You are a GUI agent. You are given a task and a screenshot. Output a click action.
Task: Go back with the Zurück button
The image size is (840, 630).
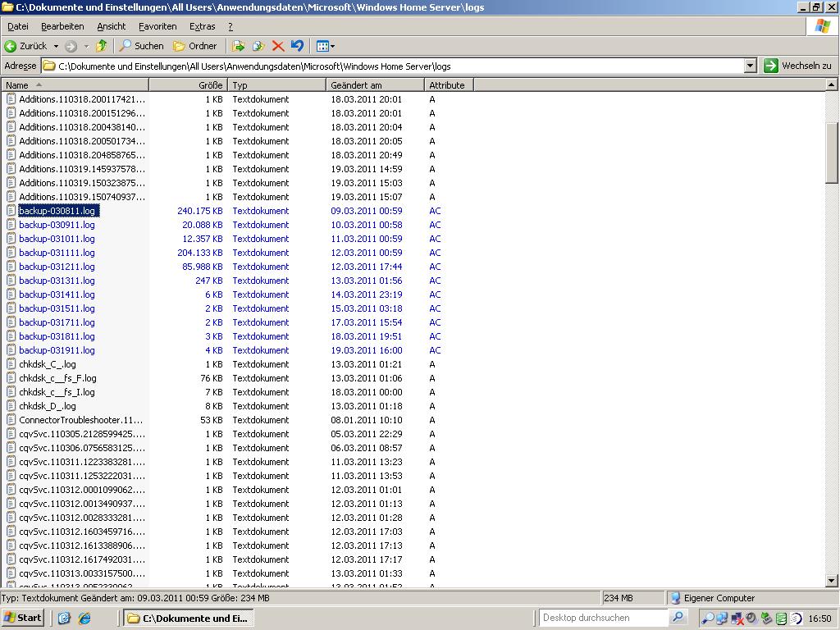pyautogui.click(x=25, y=46)
